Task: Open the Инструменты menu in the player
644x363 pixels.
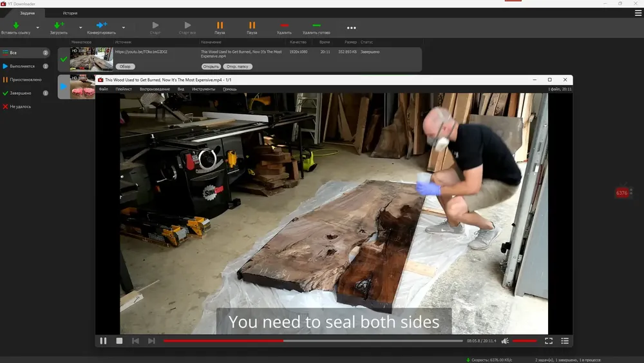Action: pos(204,89)
